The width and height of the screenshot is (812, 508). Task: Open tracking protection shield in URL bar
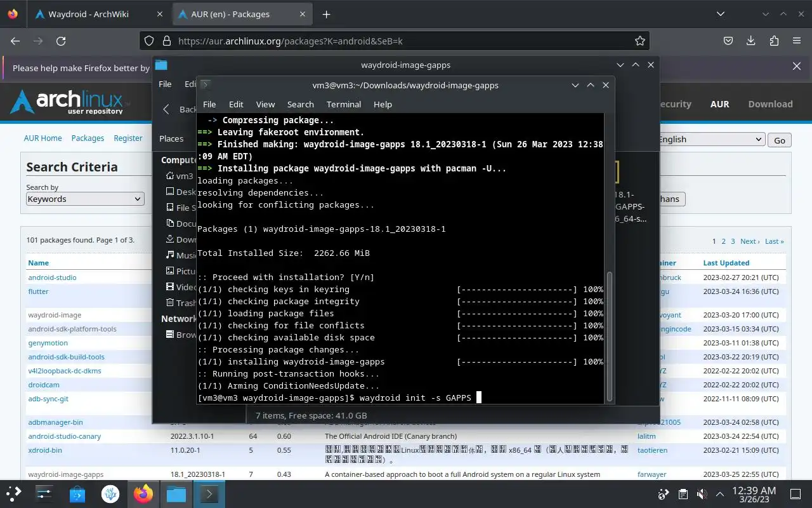pyautogui.click(x=149, y=41)
